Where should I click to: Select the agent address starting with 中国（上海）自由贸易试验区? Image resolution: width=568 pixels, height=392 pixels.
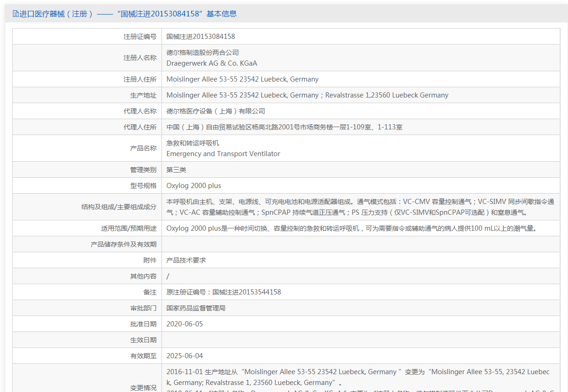284,127
